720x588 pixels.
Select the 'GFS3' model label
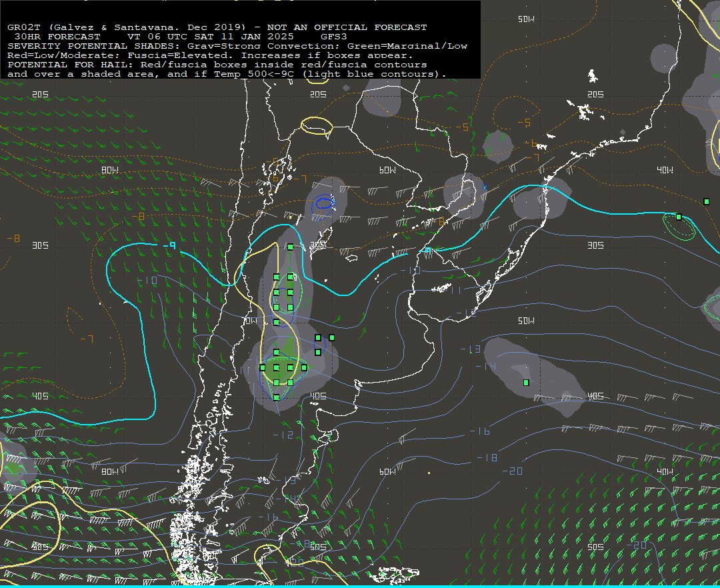pos(333,36)
